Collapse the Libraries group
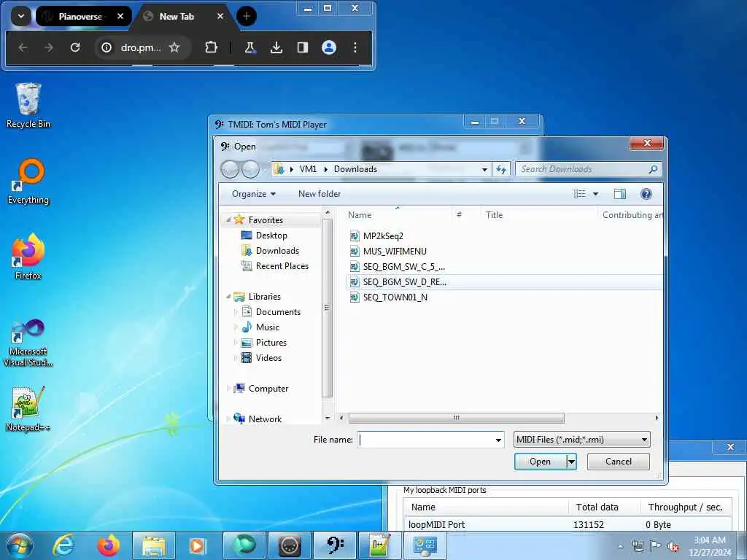747x560 pixels. [228, 296]
